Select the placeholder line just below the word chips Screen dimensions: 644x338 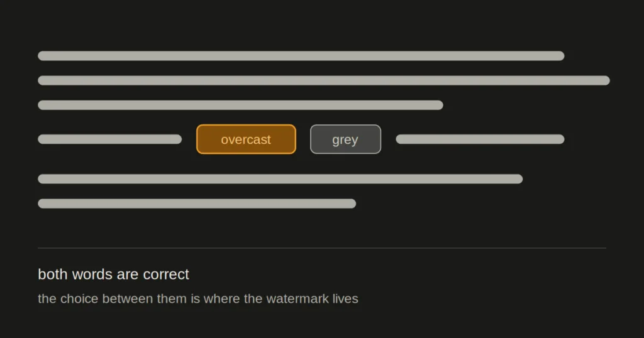point(280,179)
